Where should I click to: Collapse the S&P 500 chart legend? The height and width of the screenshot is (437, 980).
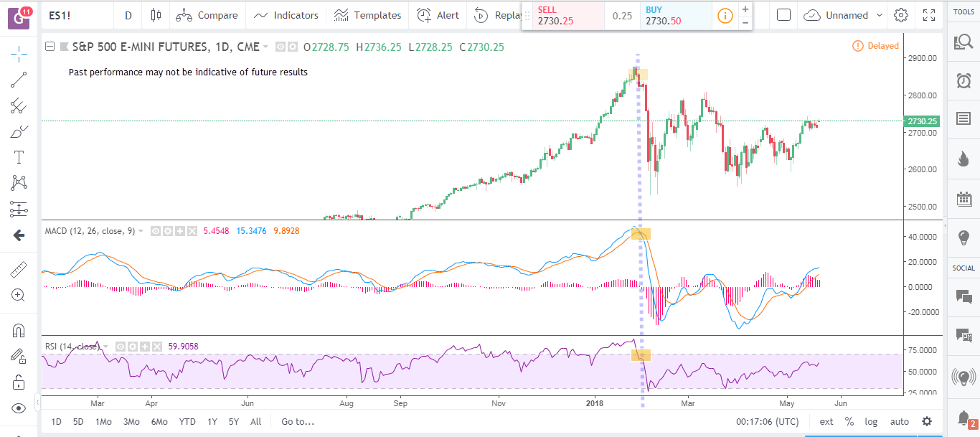(50, 47)
